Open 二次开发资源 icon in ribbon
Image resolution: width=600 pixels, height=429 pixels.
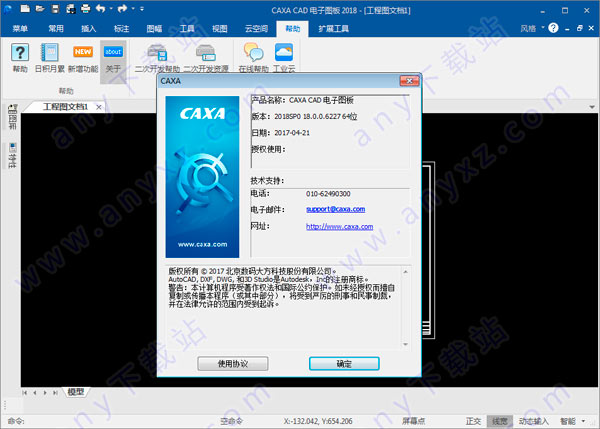tap(206, 58)
